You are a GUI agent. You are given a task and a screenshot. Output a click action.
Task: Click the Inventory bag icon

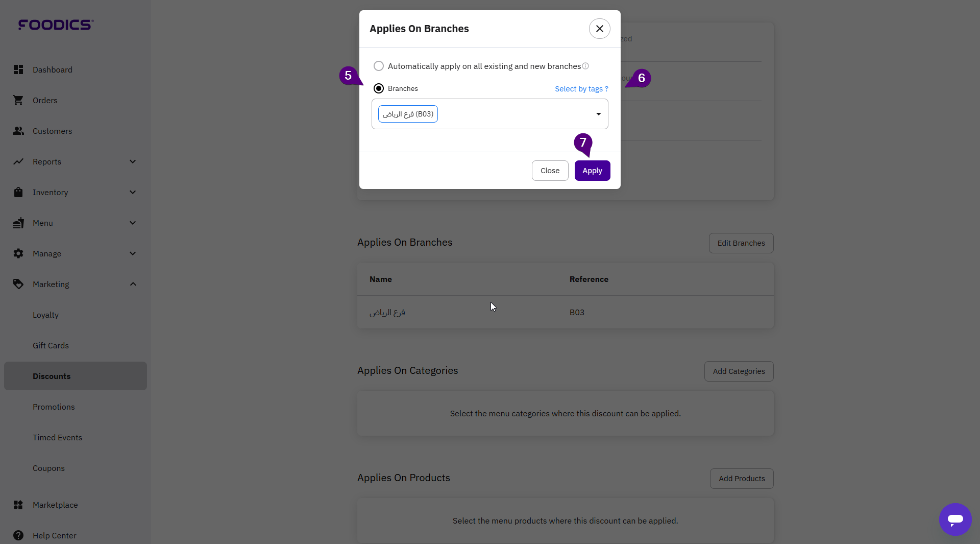(18, 192)
